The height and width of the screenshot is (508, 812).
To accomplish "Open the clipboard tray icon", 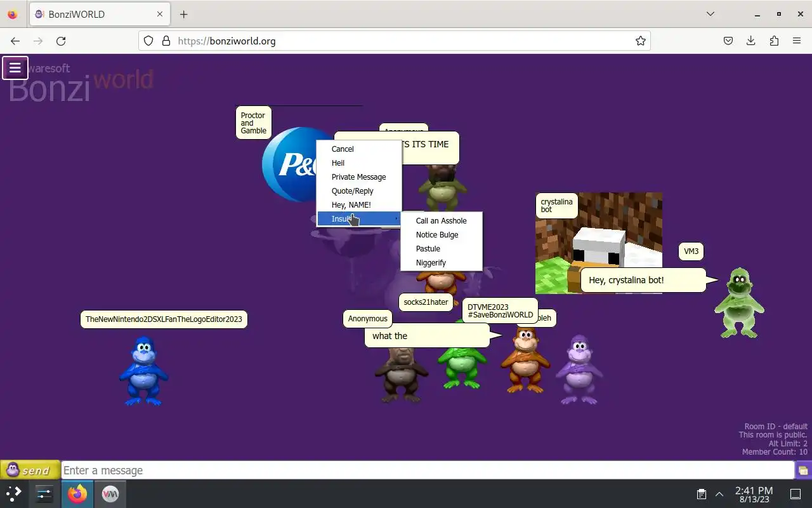I will pos(701,494).
